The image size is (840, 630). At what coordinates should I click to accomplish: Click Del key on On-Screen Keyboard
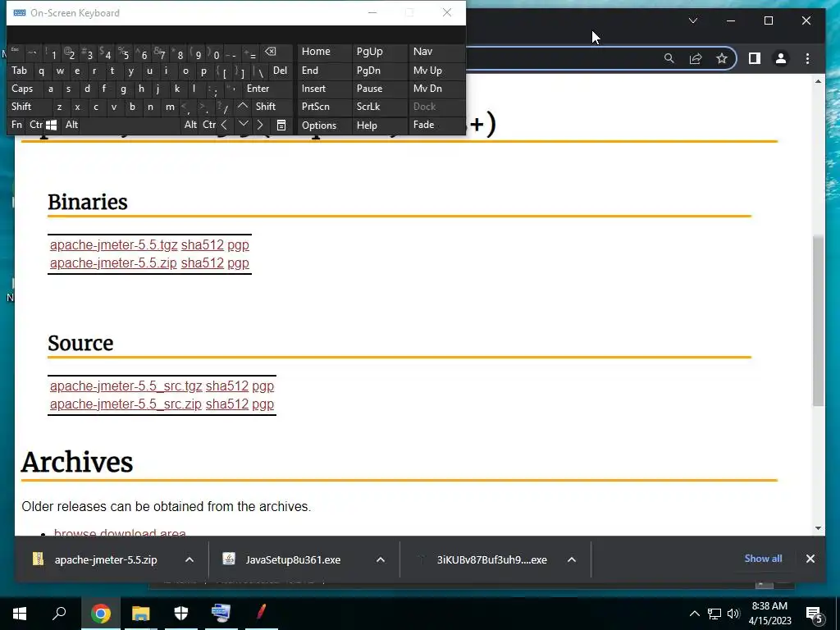tap(281, 71)
